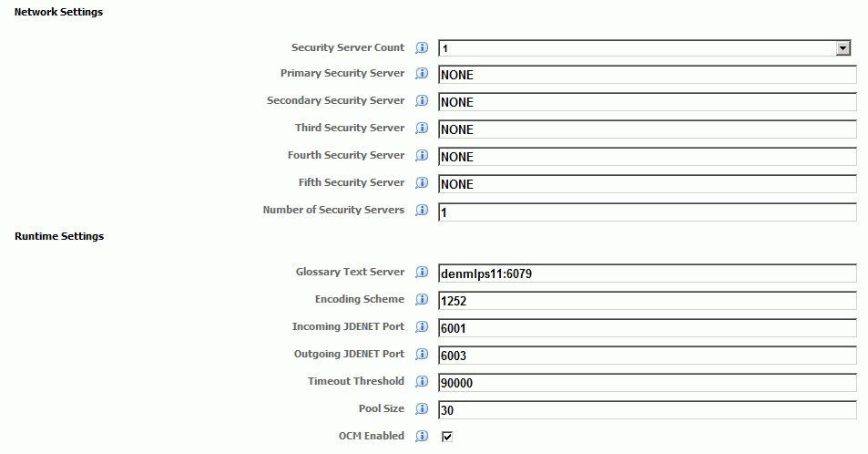The image size is (868, 454).
Task: Open info icon for Timeout Threshold
Action: (422, 382)
